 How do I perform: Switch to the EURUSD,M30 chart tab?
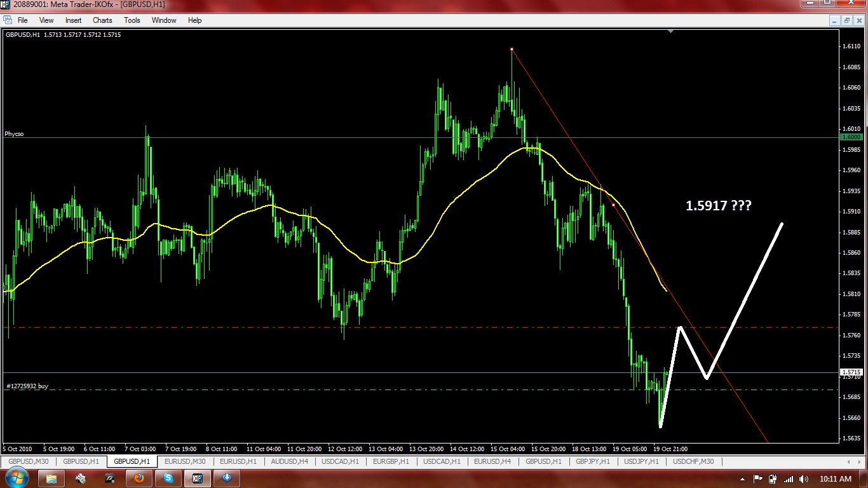click(x=185, y=461)
